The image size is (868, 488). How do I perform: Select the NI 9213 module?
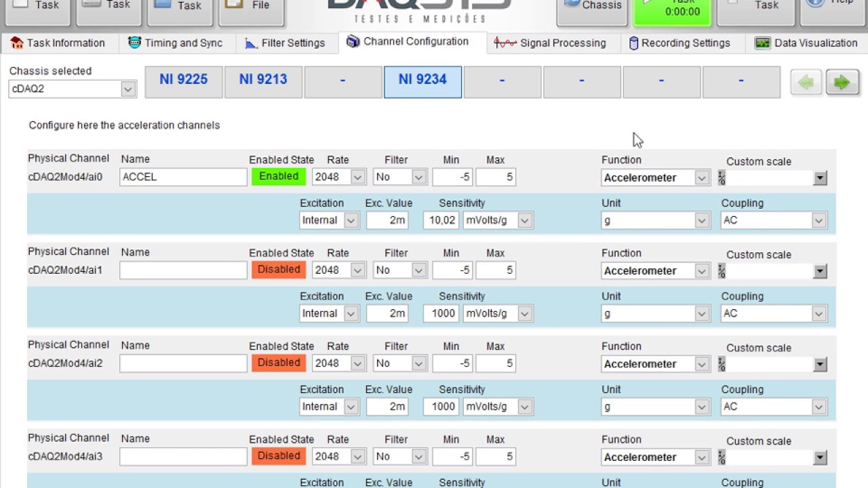coord(263,82)
